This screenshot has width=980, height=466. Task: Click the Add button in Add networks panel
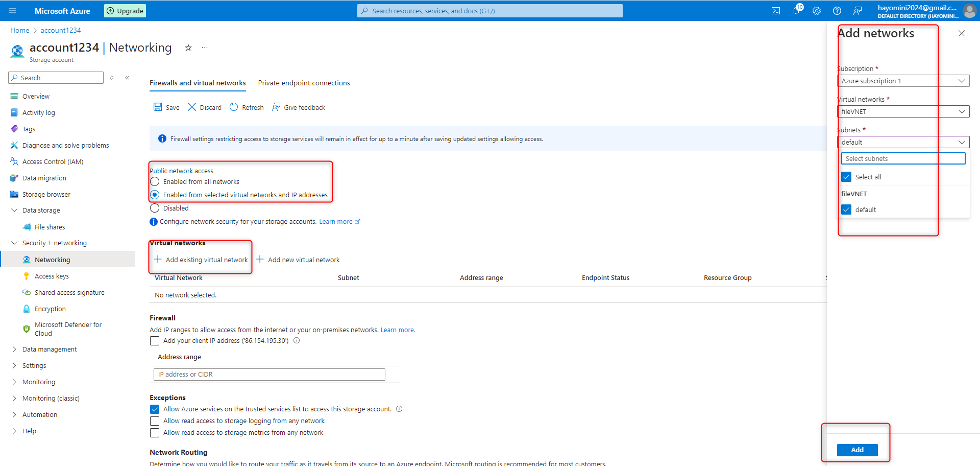point(857,450)
